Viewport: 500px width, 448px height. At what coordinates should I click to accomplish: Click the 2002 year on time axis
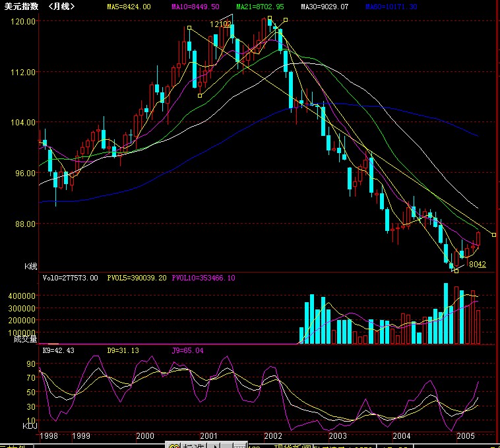pyautogui.click(x=273, y=436)
